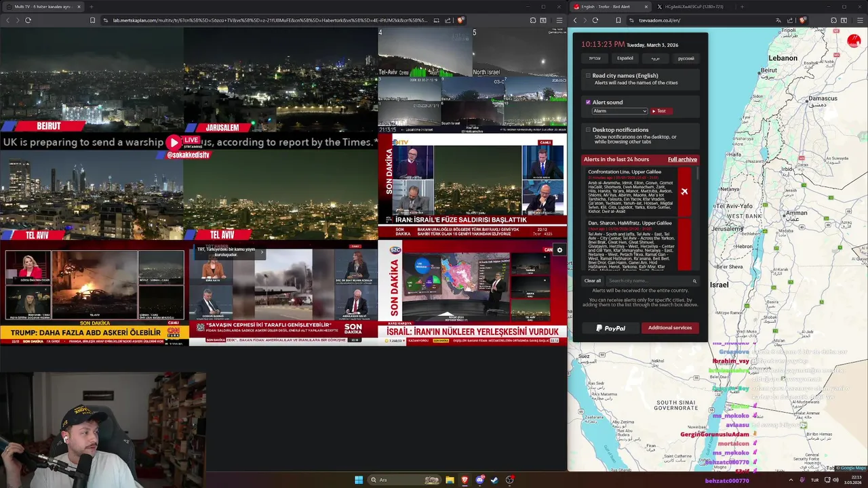Open Brave browser from taskbar

pos(465,480)
